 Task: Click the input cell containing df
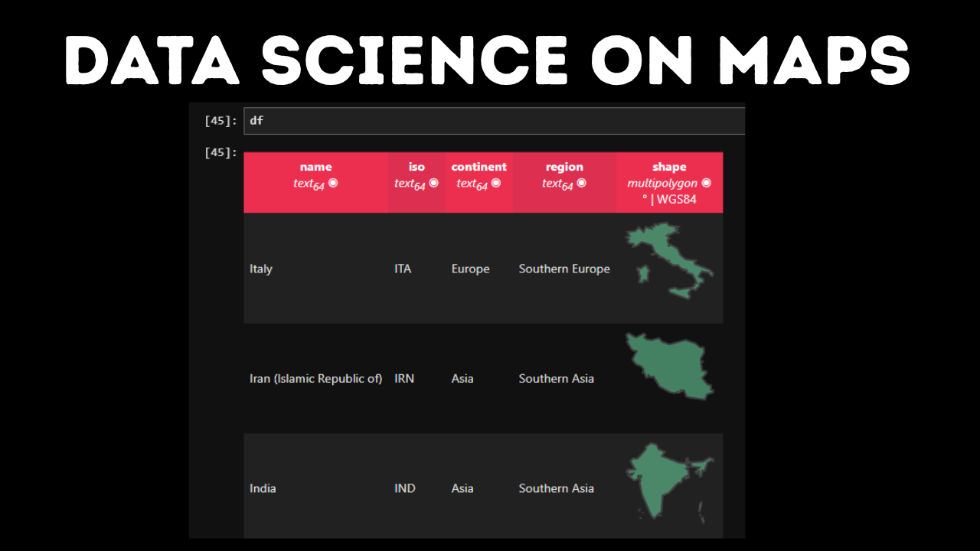click(x=494, y=121)
